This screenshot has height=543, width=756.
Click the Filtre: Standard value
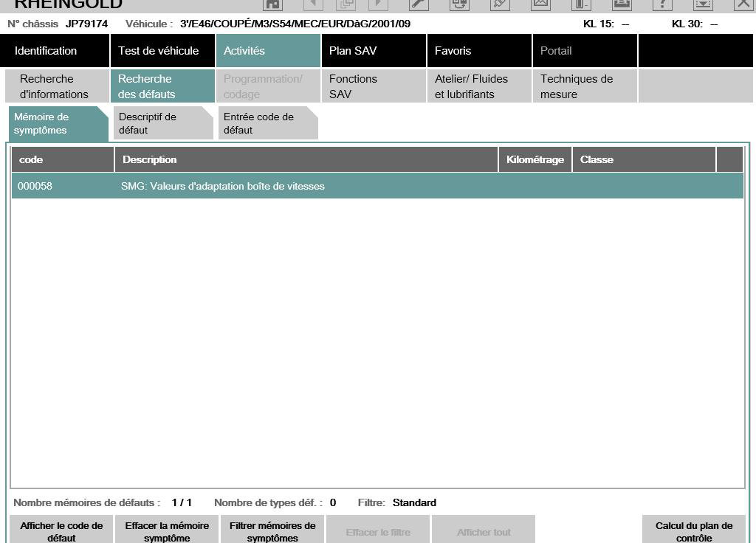[414, 502]
